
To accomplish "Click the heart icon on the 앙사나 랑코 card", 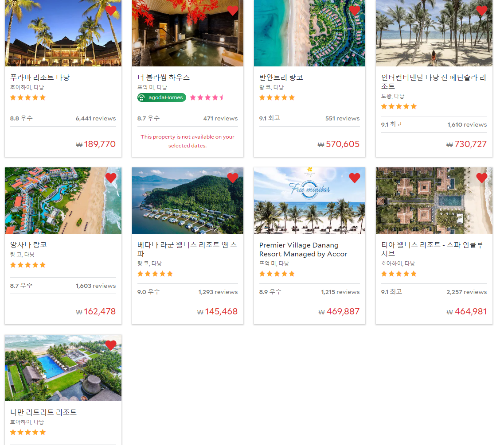I will pyautogui.click(x=110, y=178).
